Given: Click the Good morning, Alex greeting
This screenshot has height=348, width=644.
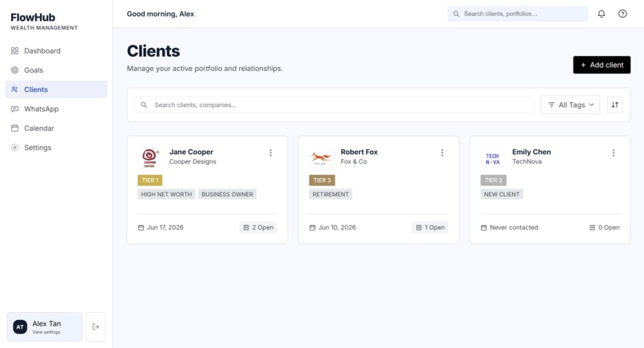Looking at the screenshot, I should pyautogui.click(x=161, y=14).
